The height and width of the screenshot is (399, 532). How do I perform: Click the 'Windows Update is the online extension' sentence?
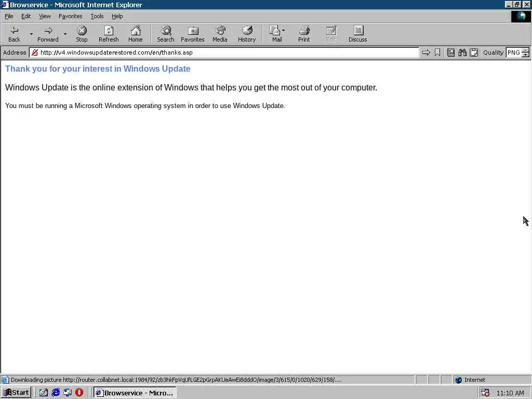(x=191, y=87)
